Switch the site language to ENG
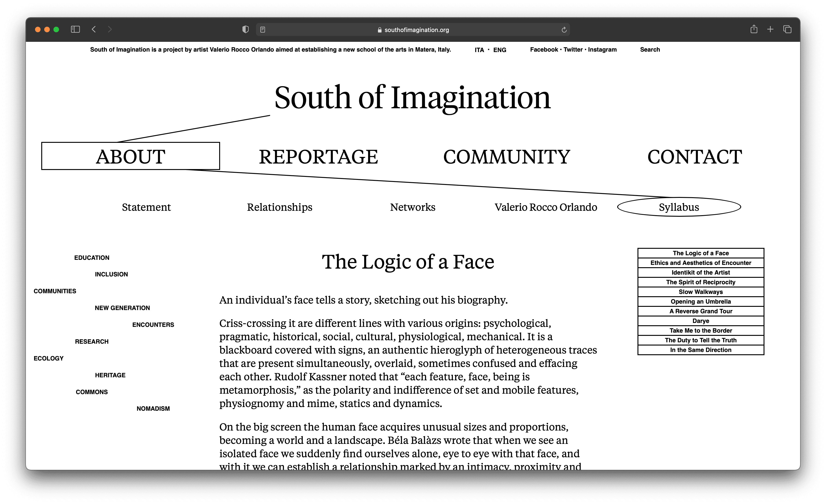 click(x=499, y=50)
